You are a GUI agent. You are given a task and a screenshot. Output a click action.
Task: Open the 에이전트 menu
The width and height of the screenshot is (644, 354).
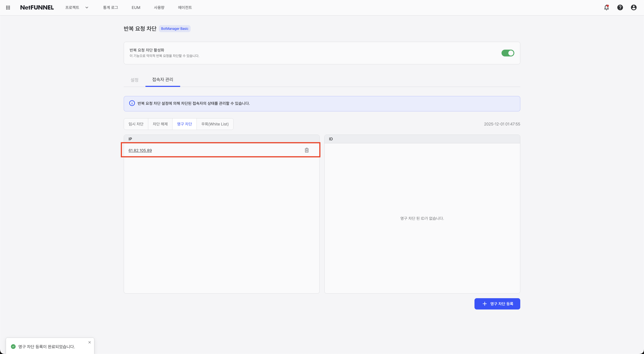(185, 7)
